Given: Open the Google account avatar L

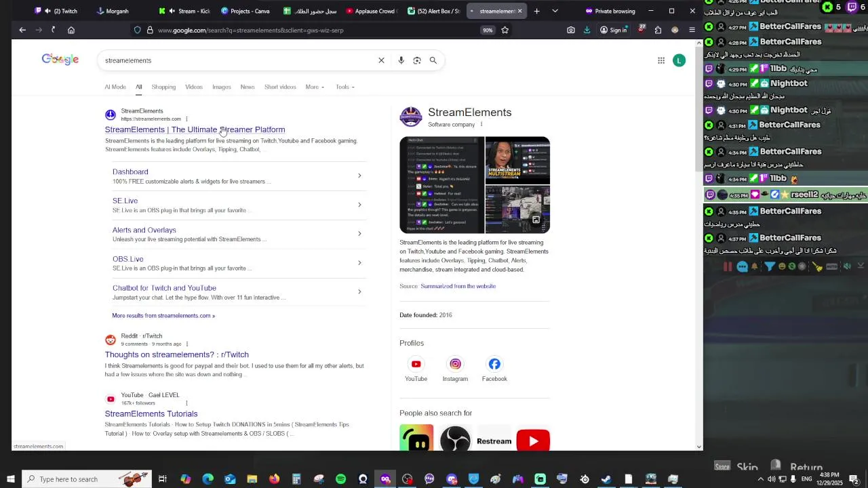Looking at the screenshot, I should coord(679,60).
